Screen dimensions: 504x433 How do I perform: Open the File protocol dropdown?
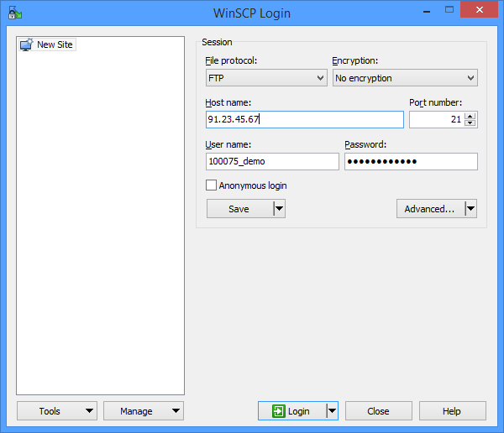(265, 78)
